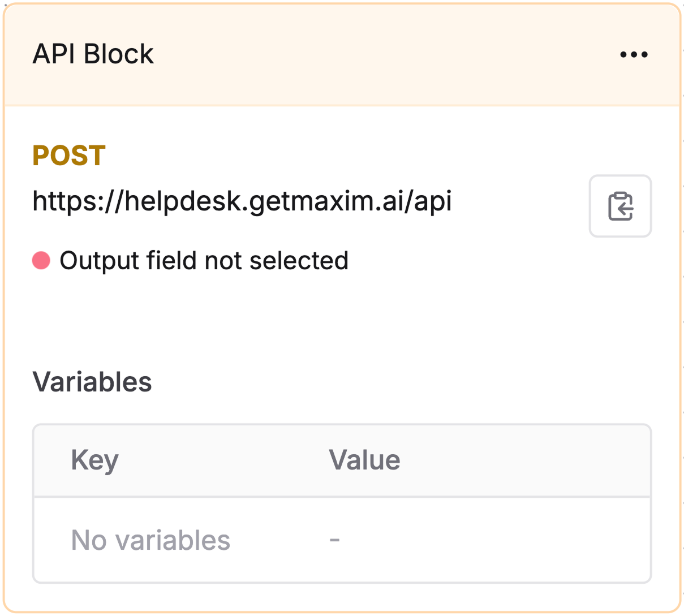Open the three-dot options menu
The image size is (684, 616).
point(634,55)
